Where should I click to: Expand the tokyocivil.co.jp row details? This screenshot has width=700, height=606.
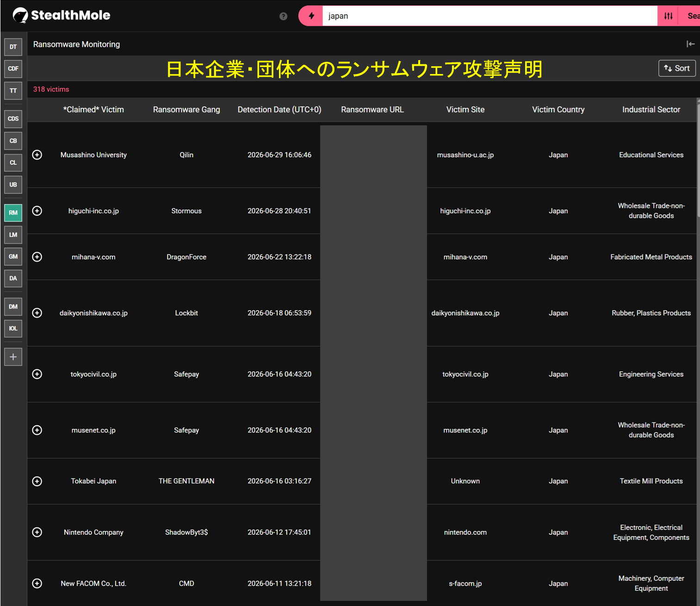point(37,374)
